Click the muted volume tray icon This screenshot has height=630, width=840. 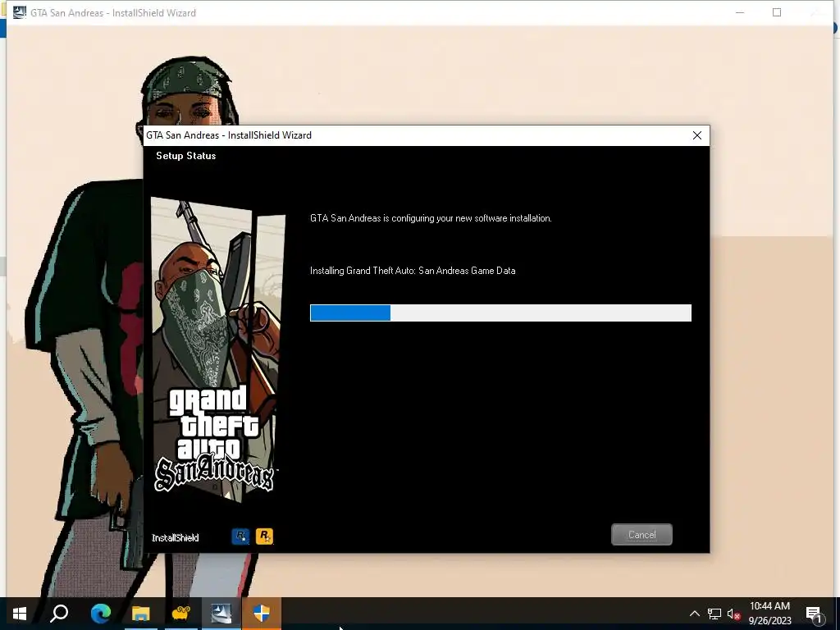(x=733, y=614)
